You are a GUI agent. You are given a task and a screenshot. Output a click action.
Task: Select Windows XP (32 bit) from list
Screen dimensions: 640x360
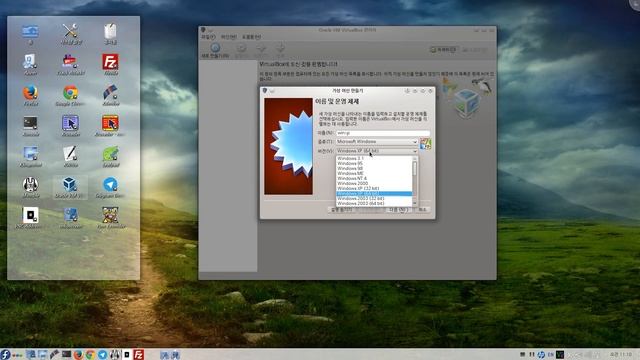[374, 188]
